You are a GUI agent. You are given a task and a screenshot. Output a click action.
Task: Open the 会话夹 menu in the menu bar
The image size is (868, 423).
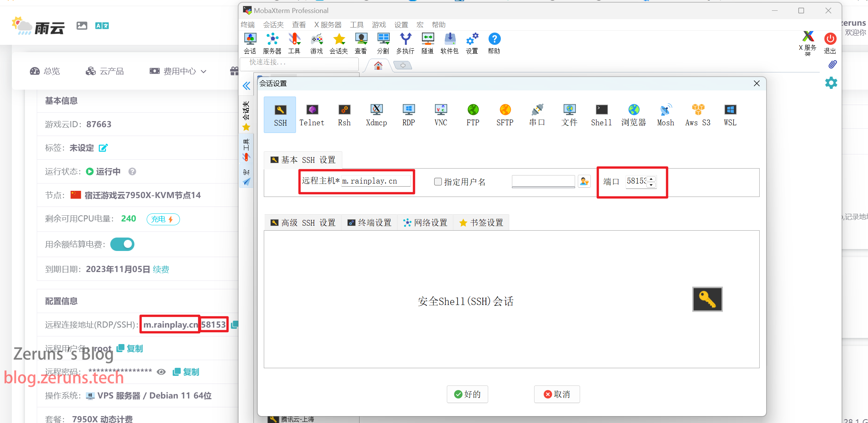tap(273, 25)
